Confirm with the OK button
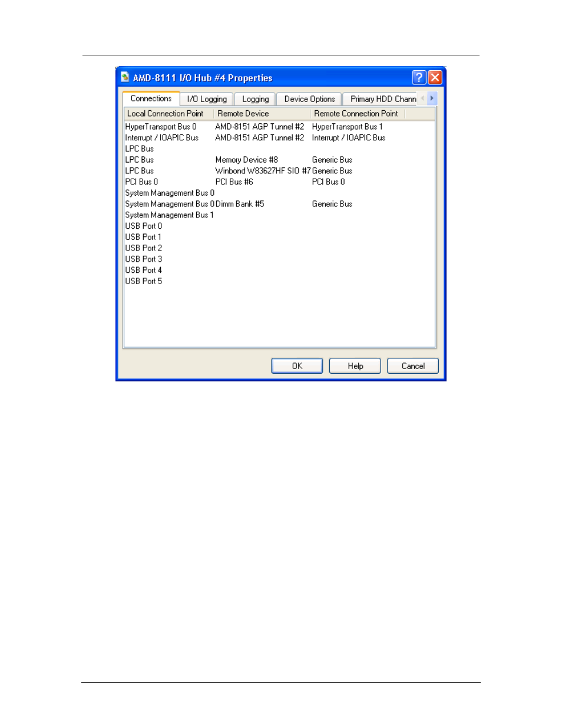 297,366
